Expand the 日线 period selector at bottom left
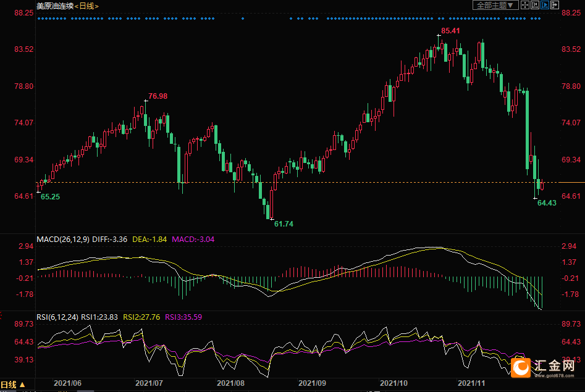The width and height of the screenshot is (585, 392). pyautogui.click(x=13, y=384)
